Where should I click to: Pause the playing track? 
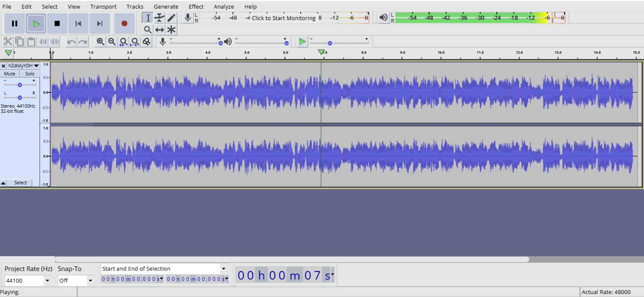coord(14,23)
